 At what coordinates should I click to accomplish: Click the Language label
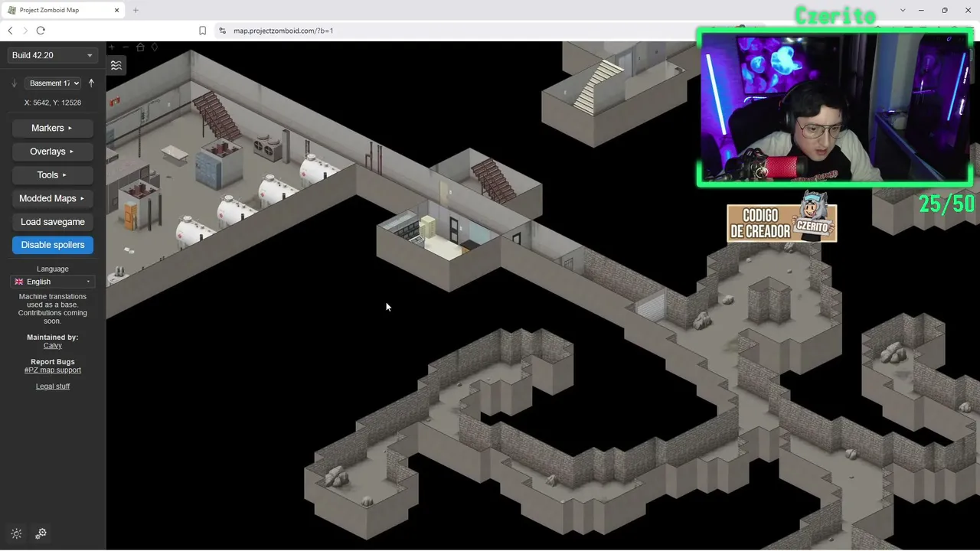point(52,269)
